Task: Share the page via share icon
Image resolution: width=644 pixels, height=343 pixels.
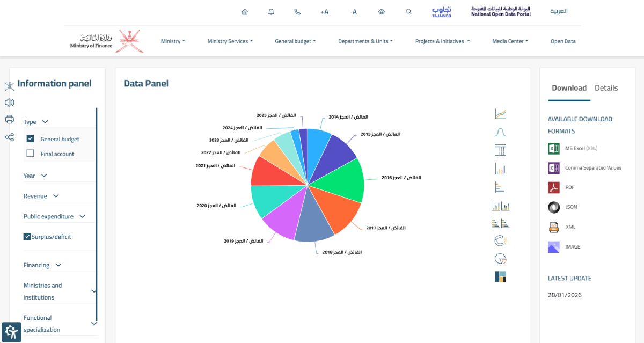Action: 9,137
